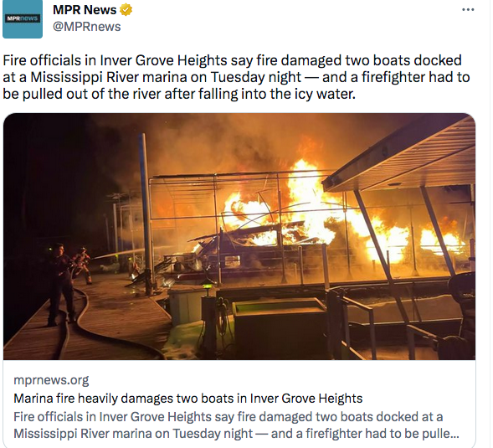Open the @MPRnews handle link

click(87, 27)
